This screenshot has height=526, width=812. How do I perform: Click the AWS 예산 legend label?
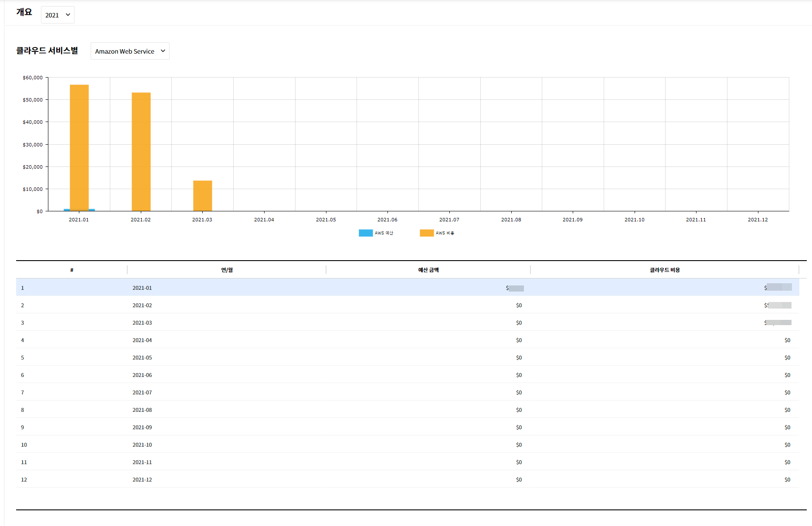tap(384, 233)
